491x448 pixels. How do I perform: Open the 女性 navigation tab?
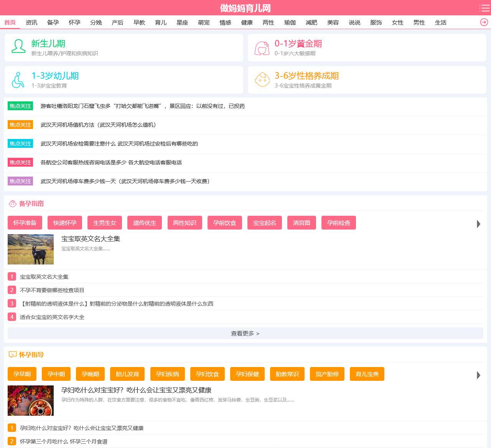(398, 23)
